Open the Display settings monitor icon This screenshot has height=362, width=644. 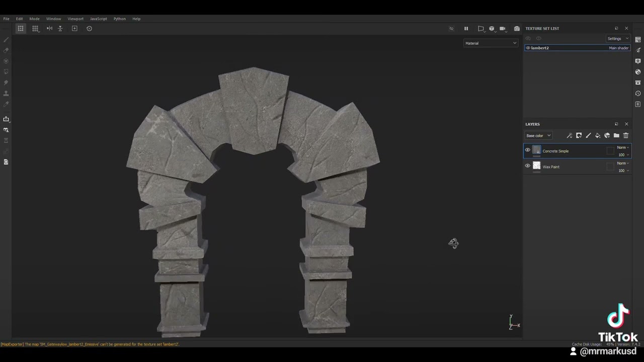pyautogui.click(x=638, y=61)
